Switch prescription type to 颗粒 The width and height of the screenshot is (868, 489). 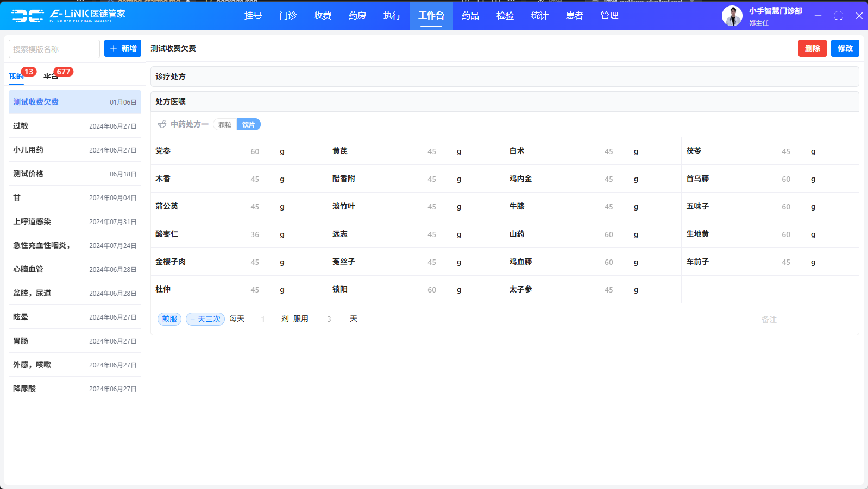(225, 124)
